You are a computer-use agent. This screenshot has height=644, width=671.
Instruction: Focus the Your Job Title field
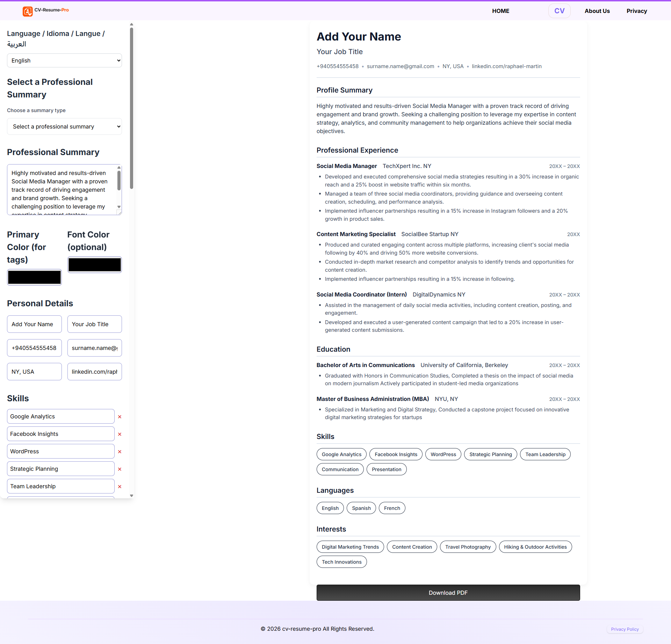pyautogui.click(x=94, y=324)
